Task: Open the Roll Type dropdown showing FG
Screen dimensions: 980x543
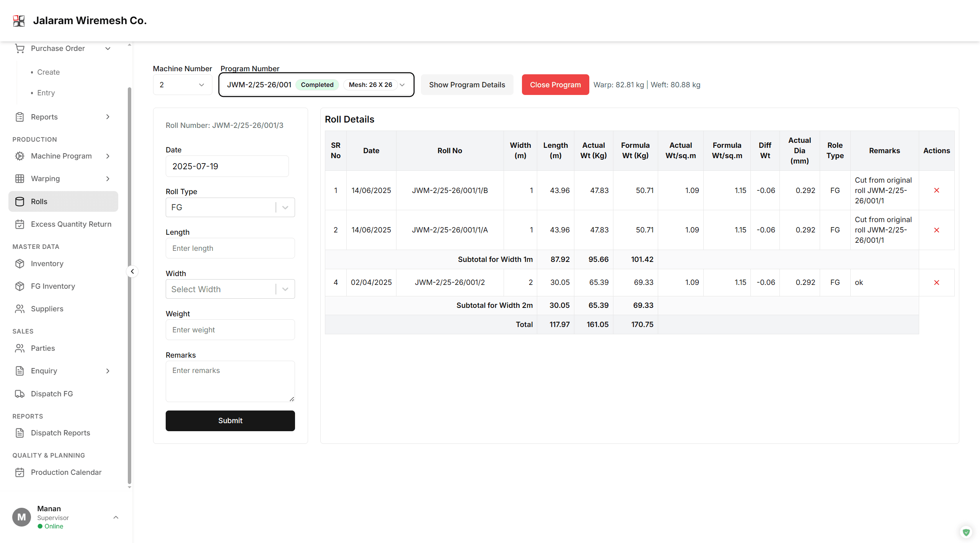Action: pos(285,207)
